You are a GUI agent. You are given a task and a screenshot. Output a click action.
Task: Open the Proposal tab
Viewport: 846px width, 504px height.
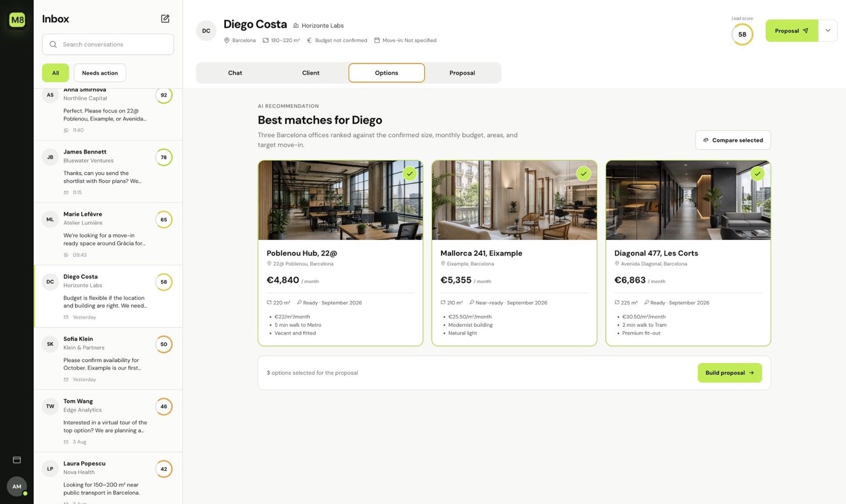[x=462, y=73]
